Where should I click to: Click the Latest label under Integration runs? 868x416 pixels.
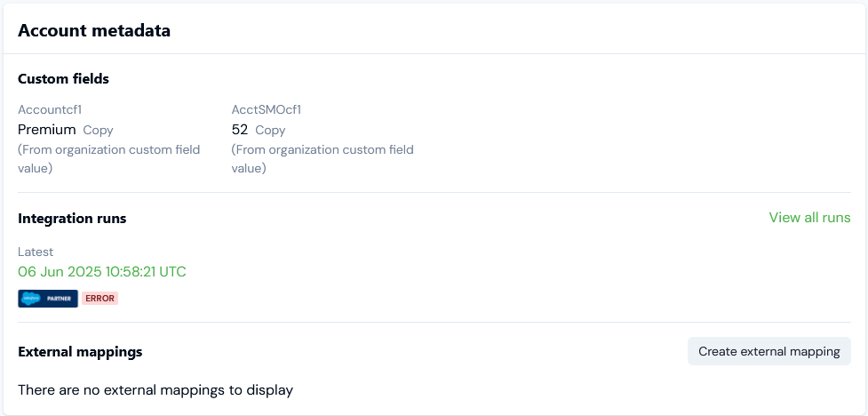(36, 252)
